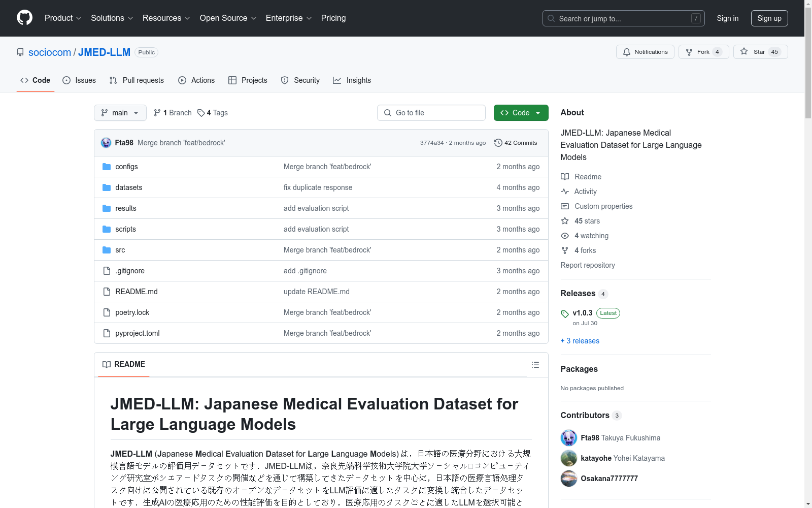This screenshot has width=812, height=508.
Task: Select the Code tab
Action: click(x=36, y=80)
